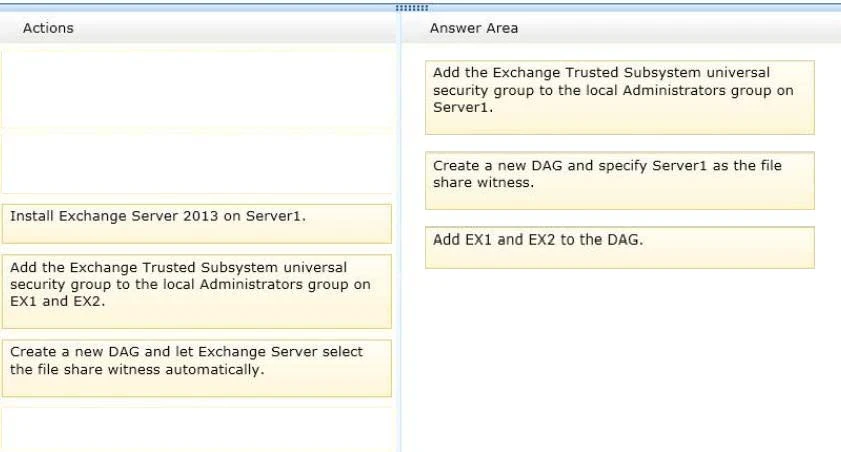Click empty space below the answer steps
Image resolution: width=841 pixels, height=452 pixels.
619,360
